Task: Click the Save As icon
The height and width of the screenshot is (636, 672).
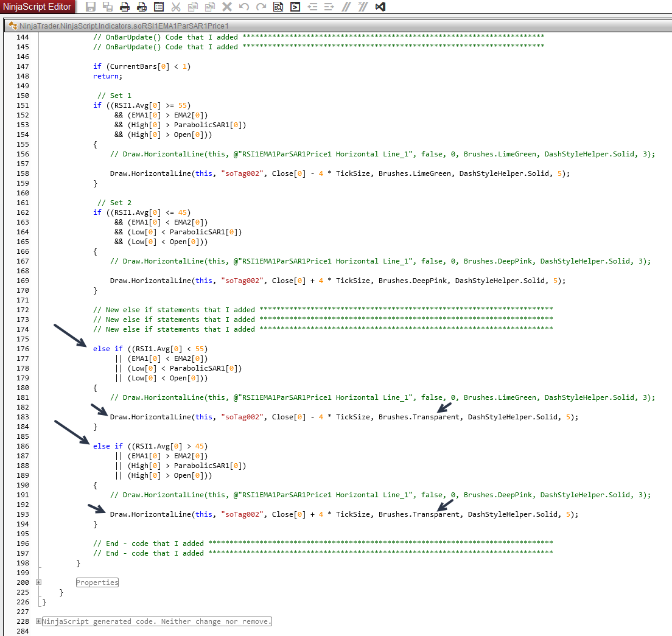Action: tap(108, 7)
